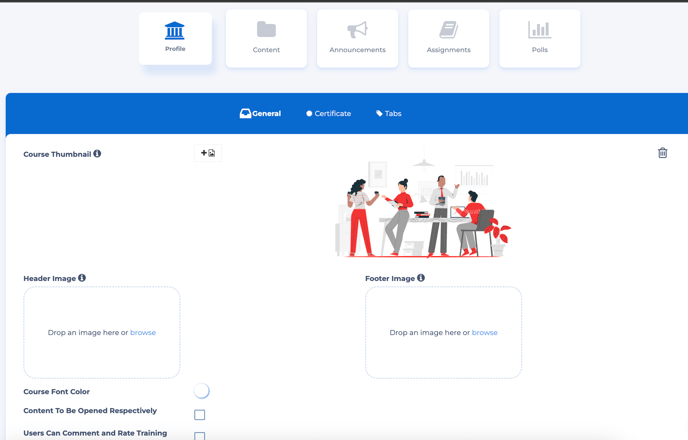Screen dimensions: 688x440
Task: Enable Content To Be Opened Respectively checkbox
Action: (200, 414)
